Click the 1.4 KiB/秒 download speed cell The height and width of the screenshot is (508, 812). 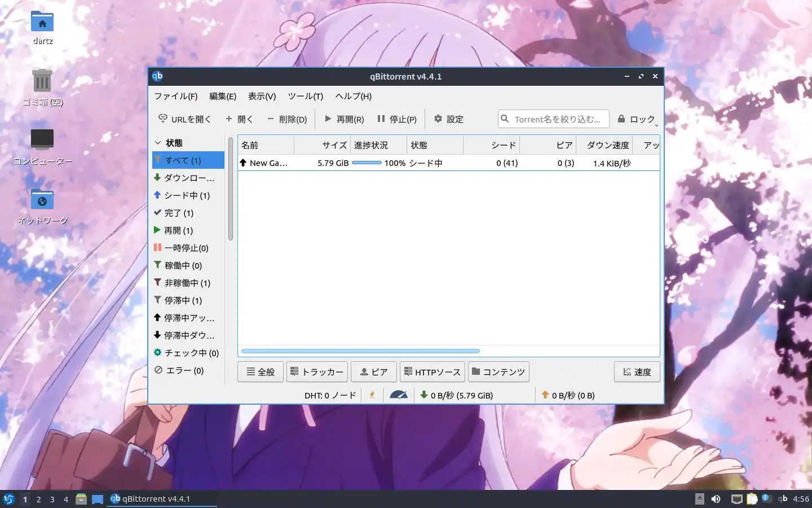click(x=612, y=163)
